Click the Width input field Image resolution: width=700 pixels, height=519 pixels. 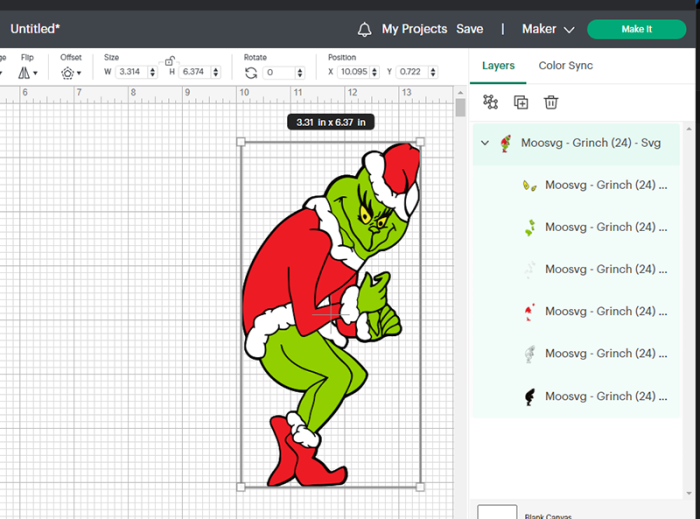(131, 72)
